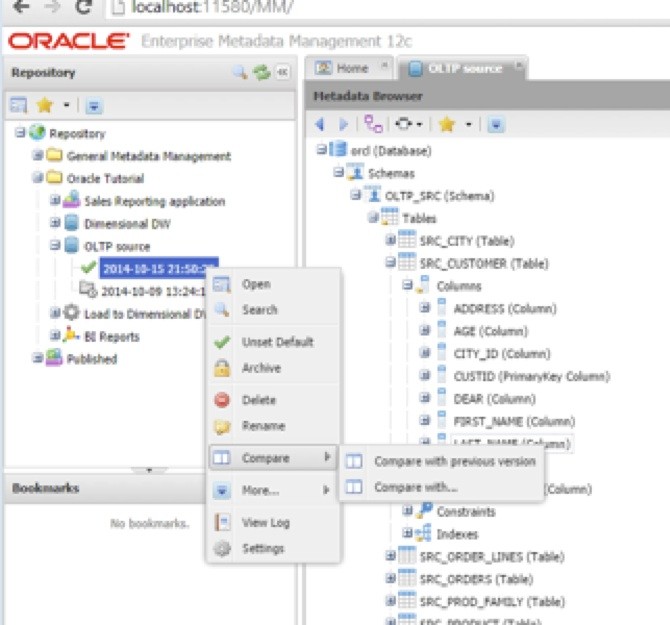670x625 pixels.
Task: Collapse the Repository panel with double-arrow button
Action: click(282, 72)
